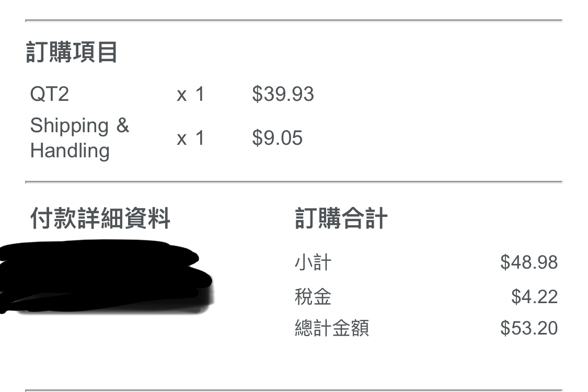This screenshot has height=392, width=588.
Task: Select the $9.05 shipping price
Action: click(277, 138)
